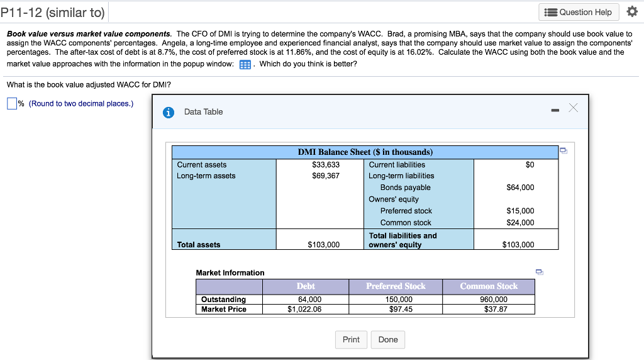The height and width of the screenshot is (360, 644).
Task: Select outstanding debt 64,000 cell
Action: [306, 300]
